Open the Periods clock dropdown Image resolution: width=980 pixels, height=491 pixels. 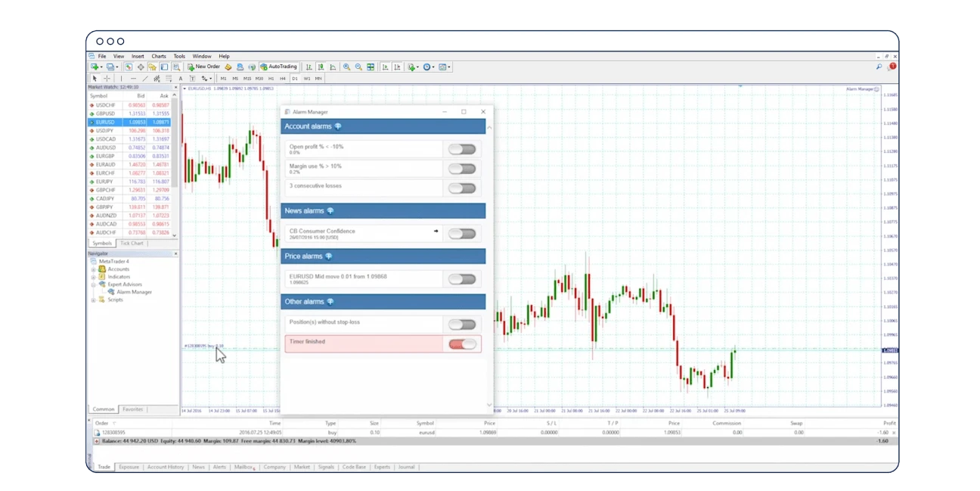point(428,67)
